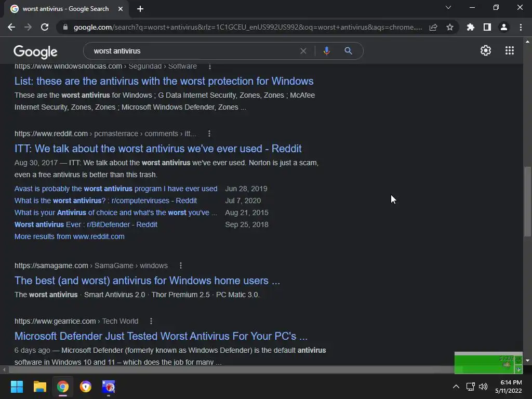Open more options for windowsnoticias result
Viewport: 532px width, 399px height.
coord(210,66)
